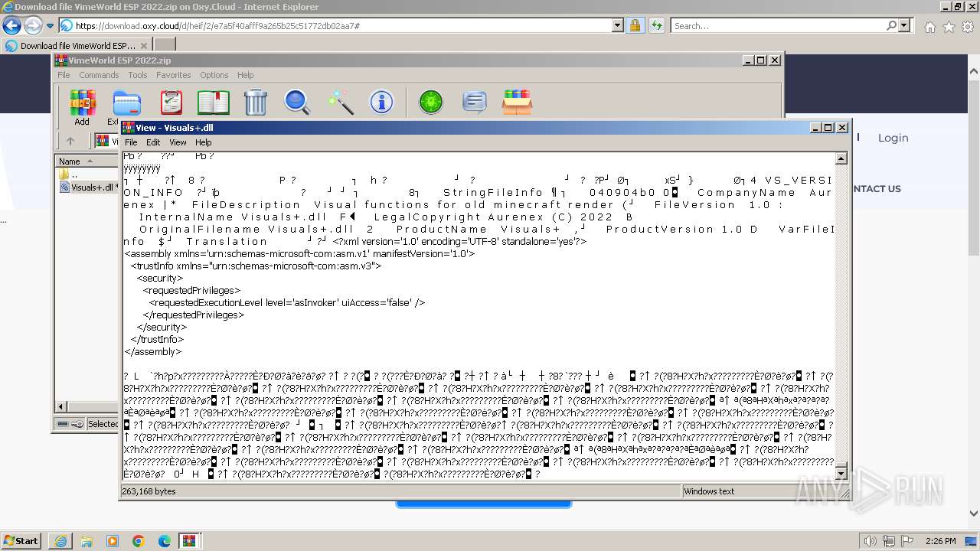Click the security lock icon in address bar
980x551 pixels.
click(x=635, y=25)
